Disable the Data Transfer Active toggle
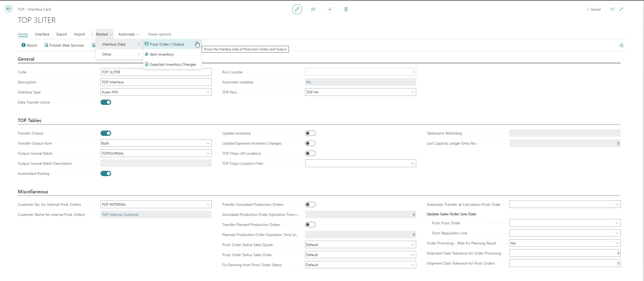Image resolution: width=644 pixels, height=281 pixels. [106, 102]
